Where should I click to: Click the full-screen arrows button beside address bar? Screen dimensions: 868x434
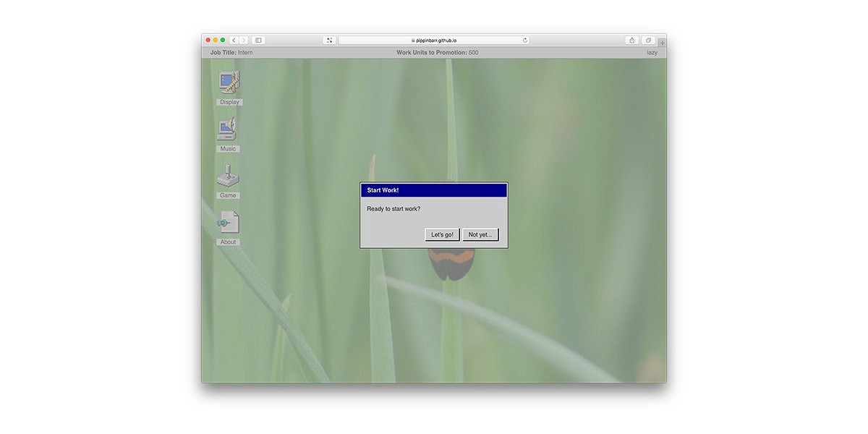(329, 41)
